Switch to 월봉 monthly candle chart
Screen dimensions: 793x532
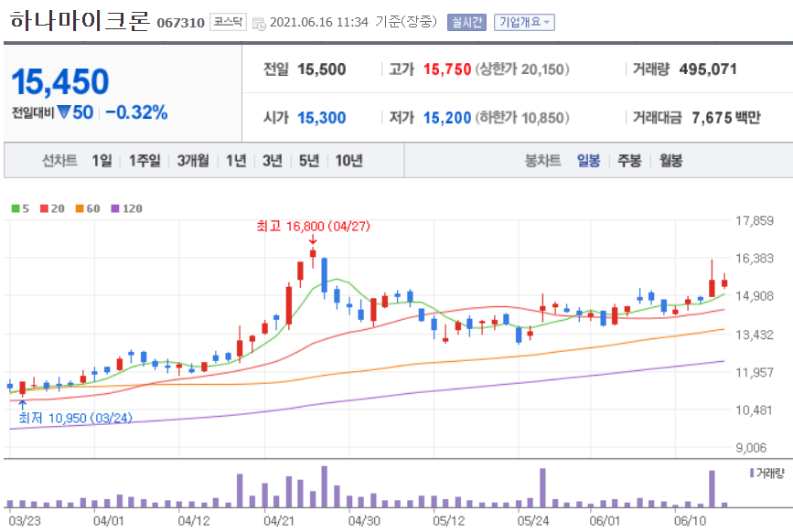click(x=671, y=161)
